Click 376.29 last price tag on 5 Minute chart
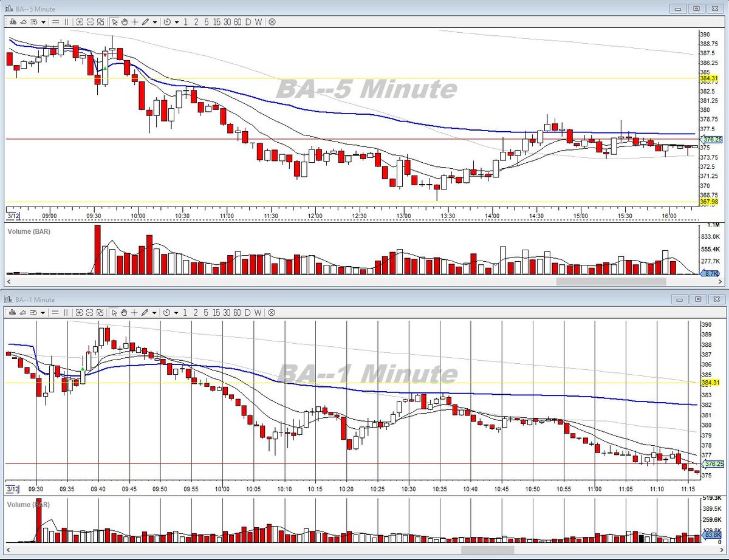729x560 pixels. point(712,139)
